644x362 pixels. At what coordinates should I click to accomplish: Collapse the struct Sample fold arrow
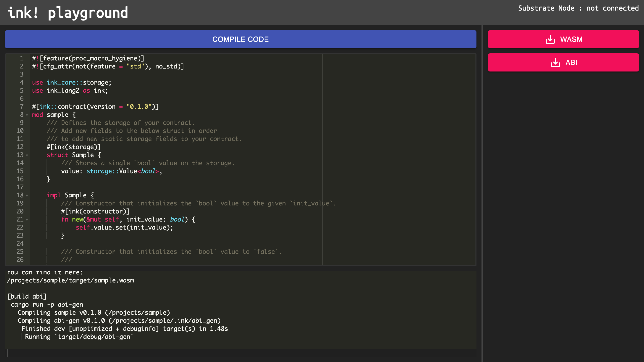[27, 155]
